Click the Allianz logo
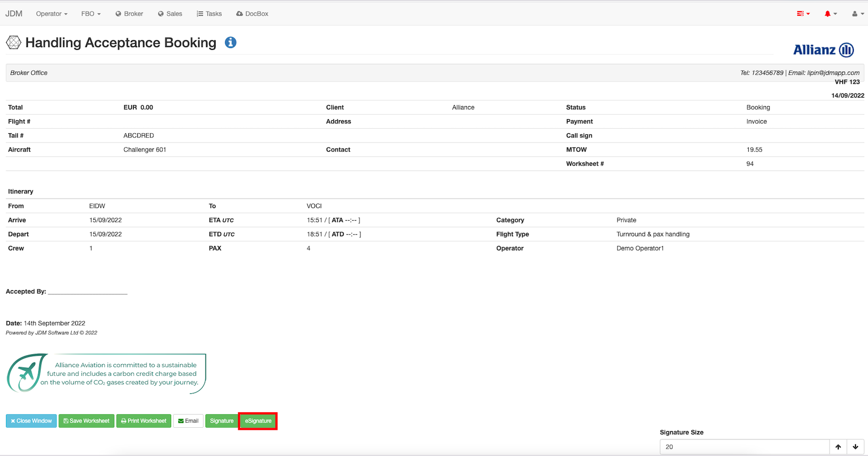 [823, 50]
